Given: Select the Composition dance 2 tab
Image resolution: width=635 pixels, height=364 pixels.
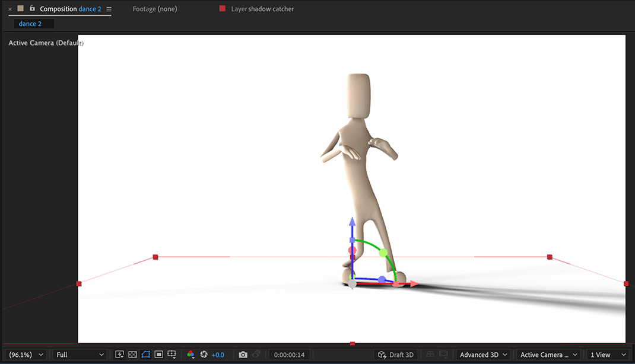Looking at the screenshot, I should pyautogui.click(x=71, y=9).
